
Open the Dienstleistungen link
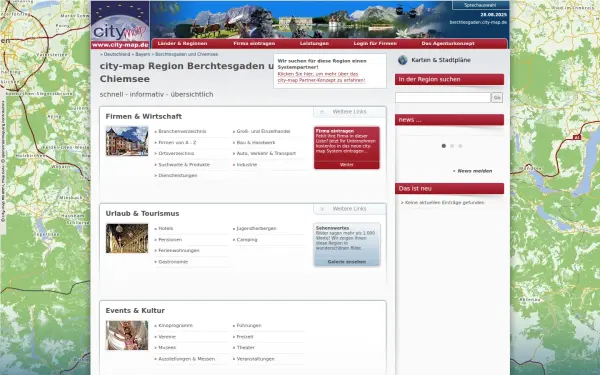[178, 176]
